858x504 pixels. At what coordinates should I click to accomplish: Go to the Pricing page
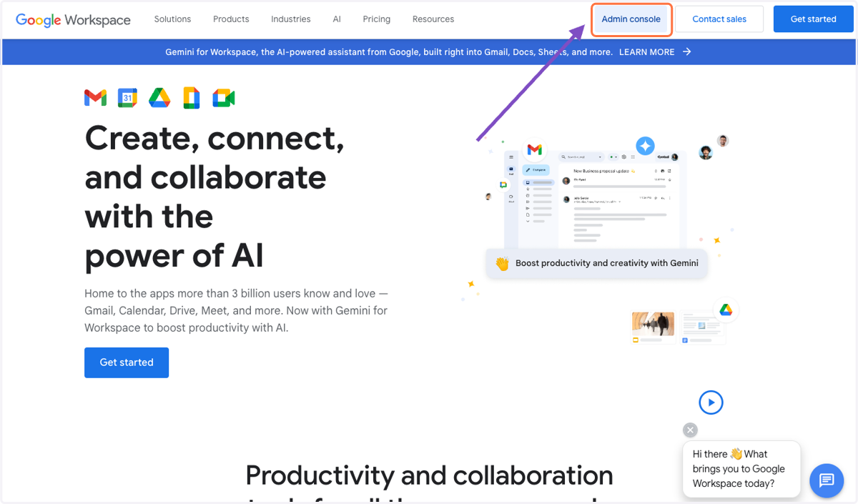click(x=377, y=19)
